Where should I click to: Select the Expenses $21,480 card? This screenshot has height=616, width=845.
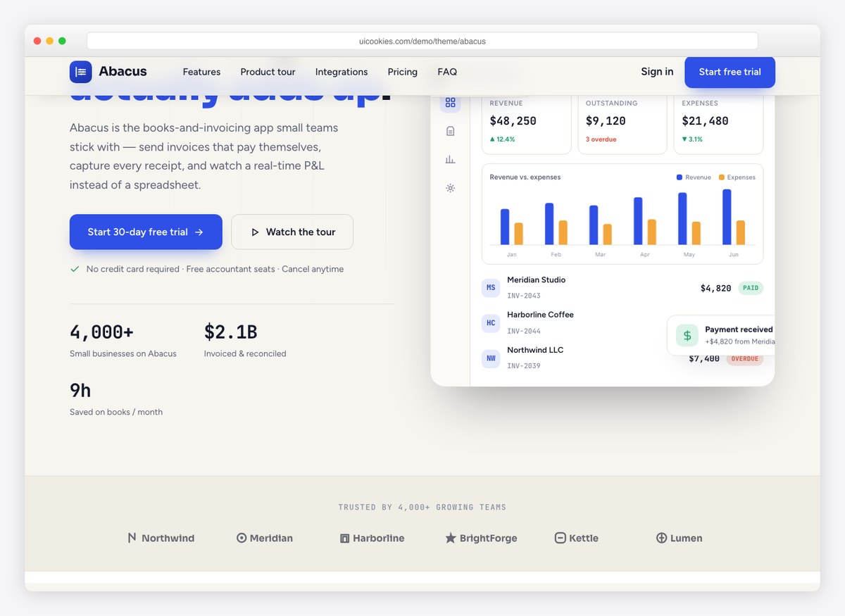(x=718, y=125)
